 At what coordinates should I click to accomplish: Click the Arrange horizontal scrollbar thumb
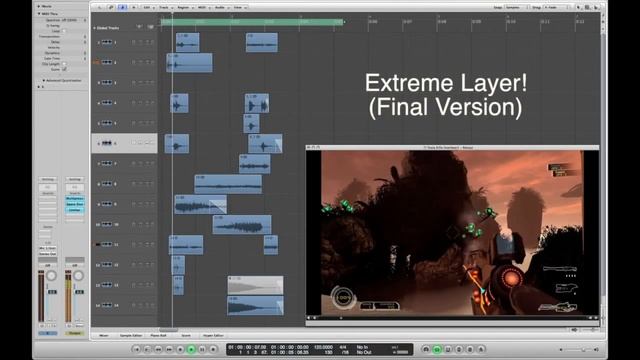click(x=168, y=330)
